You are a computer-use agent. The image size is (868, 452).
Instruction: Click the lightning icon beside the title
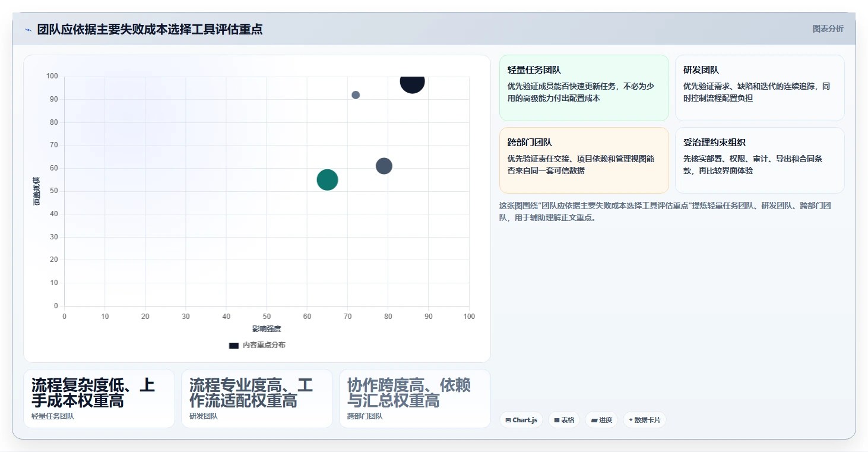(28, 30)
